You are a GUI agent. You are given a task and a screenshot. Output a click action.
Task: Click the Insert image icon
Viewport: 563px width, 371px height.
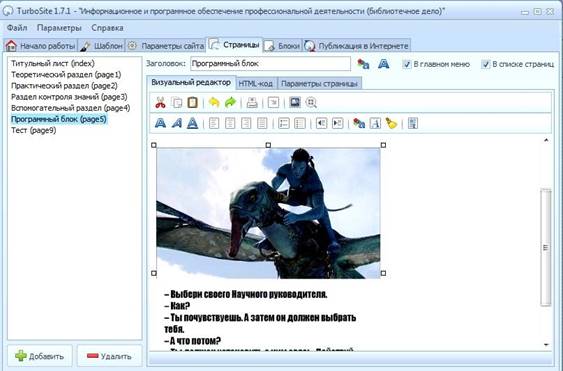click(295, 103)
